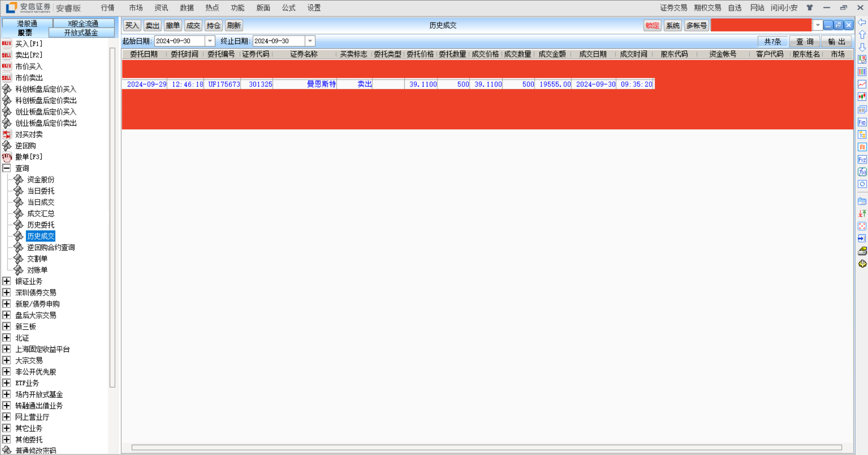The width and height of the screenshot is (868, 455).
Task: Open the 行情 menu
Action: [108, 8]
